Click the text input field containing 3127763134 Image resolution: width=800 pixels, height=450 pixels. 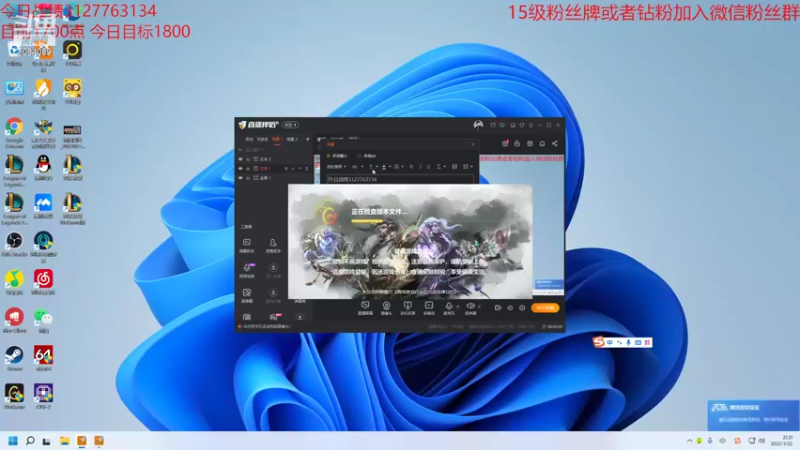400,179
